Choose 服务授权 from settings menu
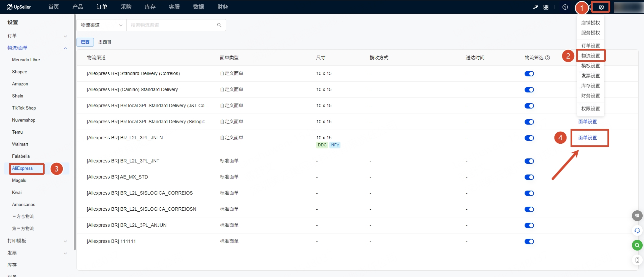The image size is (644, 277). [x=591, y=33]
